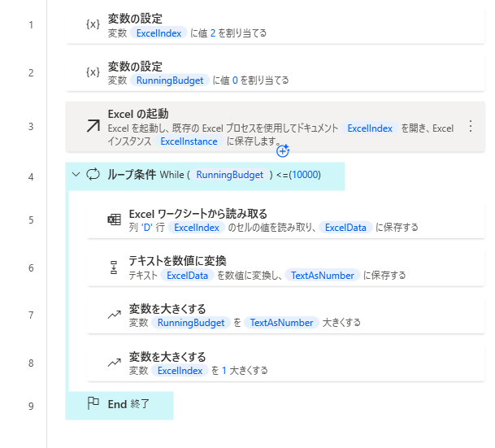Select the Excel の起動 action title
This screenshot has height=448, width=495.
click(138, 114)
